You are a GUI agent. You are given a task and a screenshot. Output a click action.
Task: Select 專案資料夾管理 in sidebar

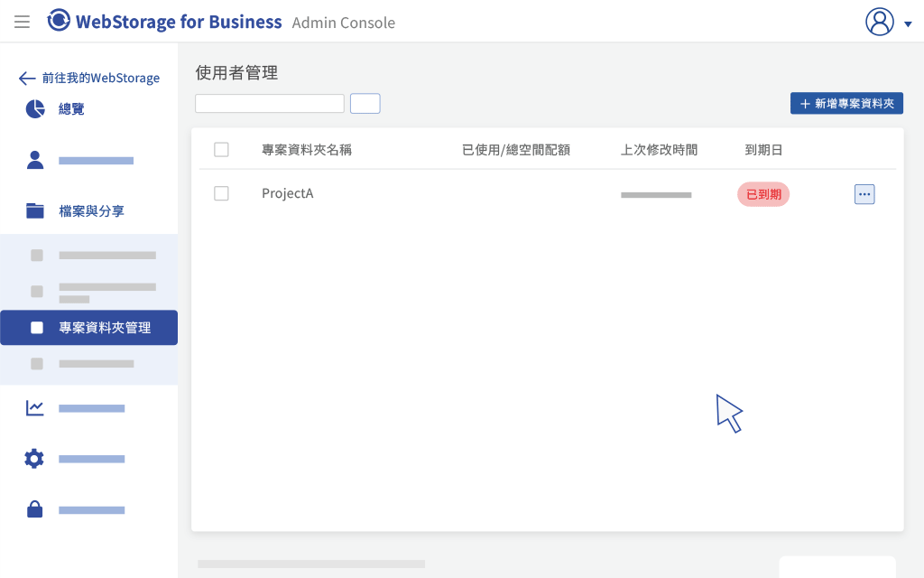pos(89,327)
